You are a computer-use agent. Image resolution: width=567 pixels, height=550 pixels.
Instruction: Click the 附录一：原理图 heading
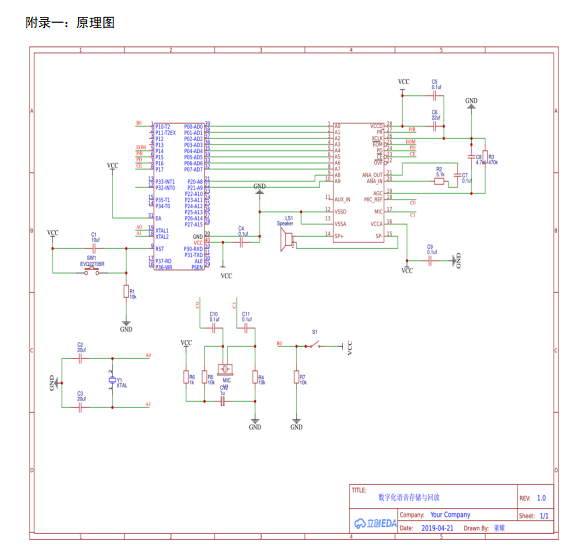tap(70, 23)
